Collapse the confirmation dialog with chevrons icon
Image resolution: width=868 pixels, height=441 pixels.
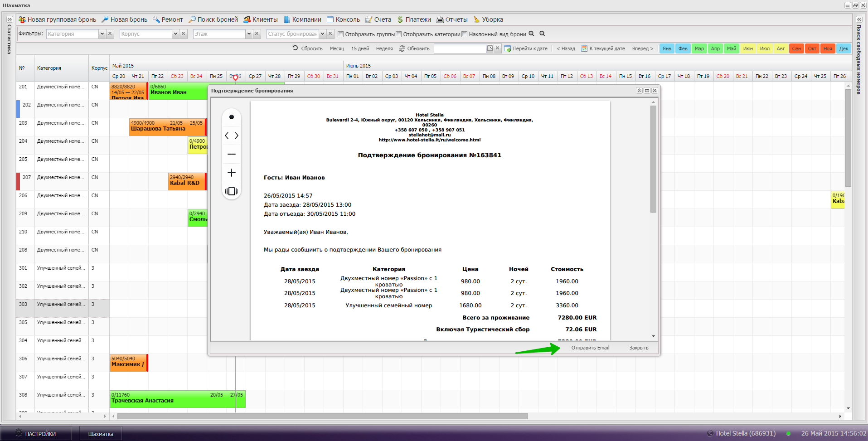click(x=639, y=91)
